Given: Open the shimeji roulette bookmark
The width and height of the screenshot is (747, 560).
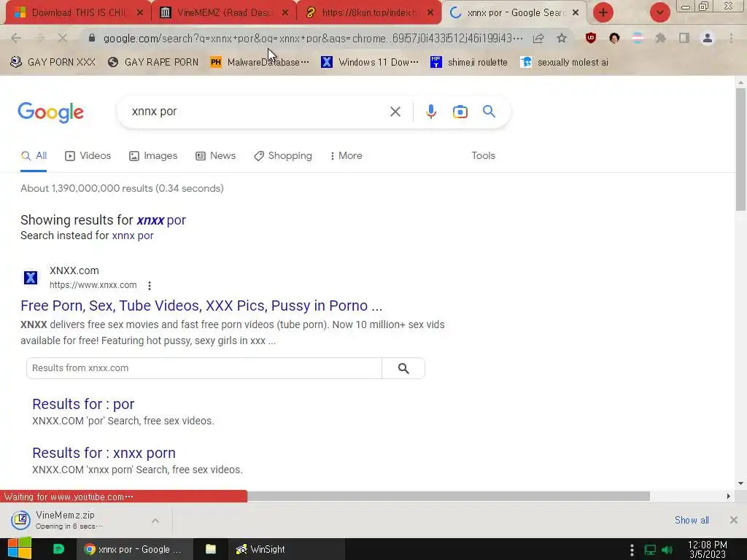Looking at the screenshot, I should click(x=469, y=62).
